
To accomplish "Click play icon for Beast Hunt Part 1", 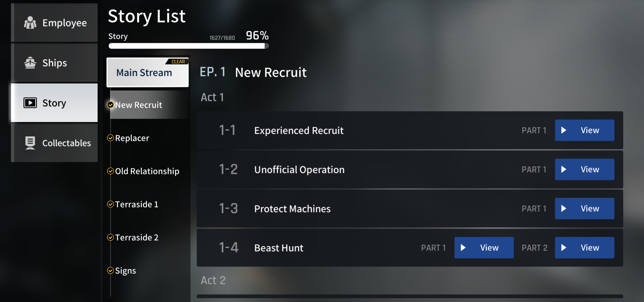I will click(463, 248).
